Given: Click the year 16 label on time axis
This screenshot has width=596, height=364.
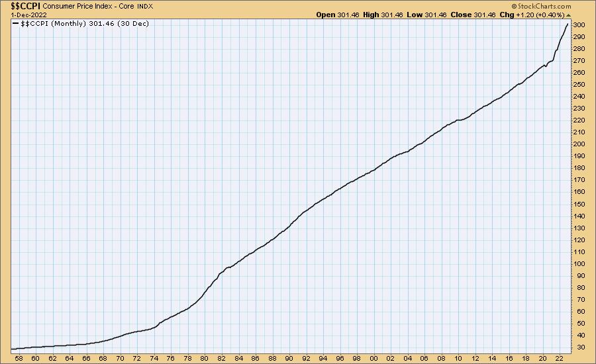Looking at the screenshot, I should [x=509, y=358].
